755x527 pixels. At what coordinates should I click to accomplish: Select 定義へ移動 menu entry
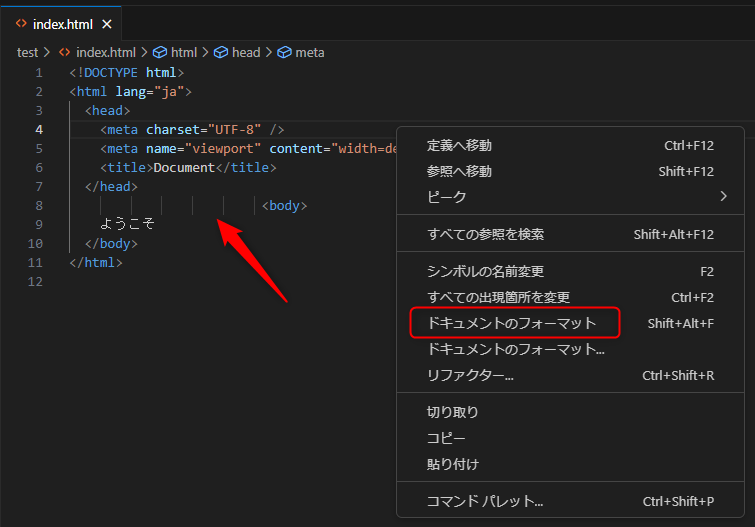coord(459,145)
